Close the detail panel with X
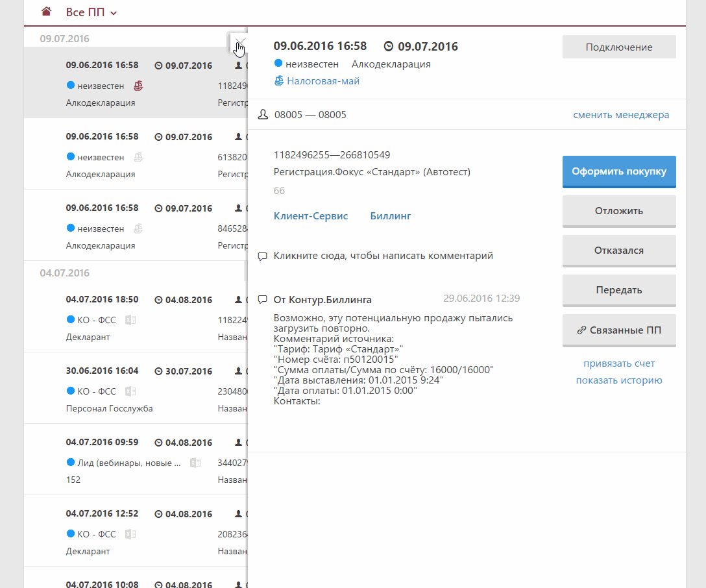The width and height of the screenshot is (706, 588). coord(239,43)
